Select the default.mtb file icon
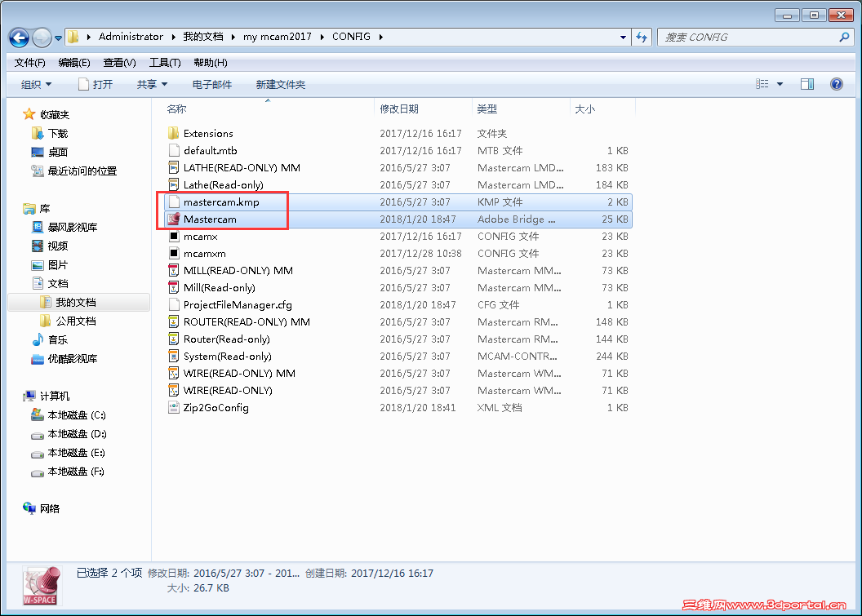862x616 pixels. pos(174,151)
